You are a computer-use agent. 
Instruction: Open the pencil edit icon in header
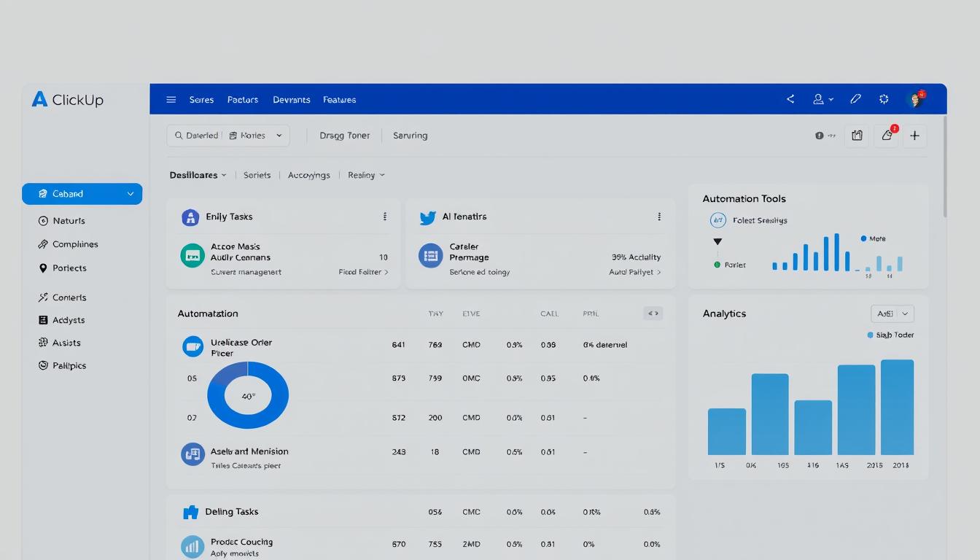tap(856, 99)
